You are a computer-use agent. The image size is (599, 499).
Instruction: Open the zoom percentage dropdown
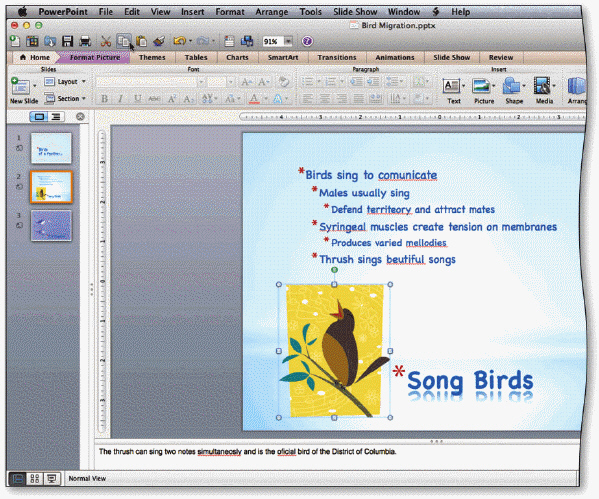pos(288,41)
